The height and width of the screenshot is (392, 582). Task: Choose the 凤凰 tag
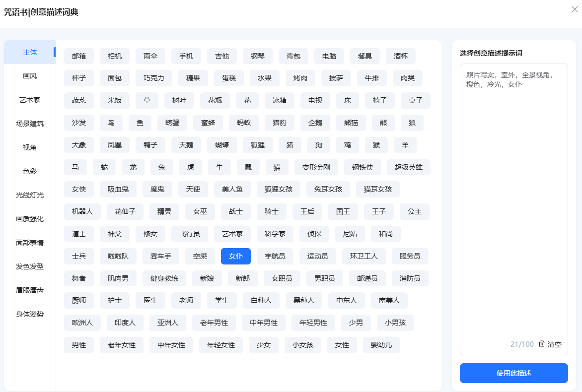[115, 145]
